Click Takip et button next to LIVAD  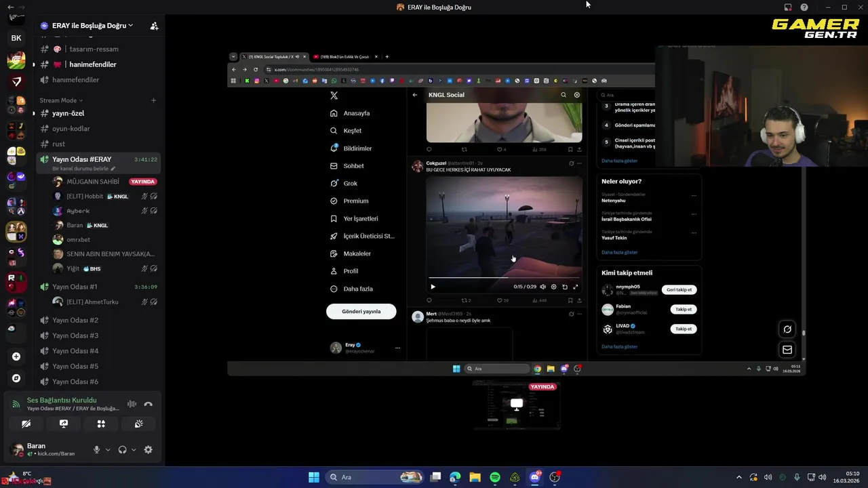[x=684, y=329]
